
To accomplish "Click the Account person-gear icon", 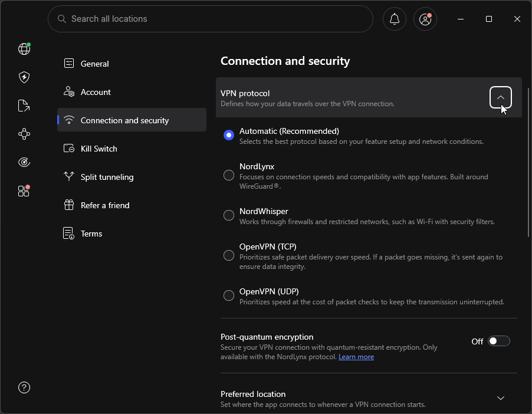I will coord(69,91).
